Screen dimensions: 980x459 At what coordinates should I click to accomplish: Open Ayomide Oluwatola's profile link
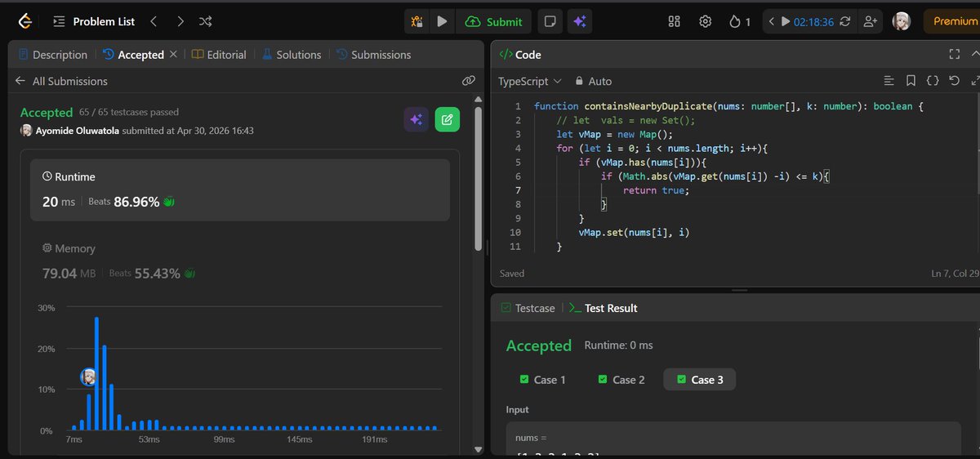point(78,131)
